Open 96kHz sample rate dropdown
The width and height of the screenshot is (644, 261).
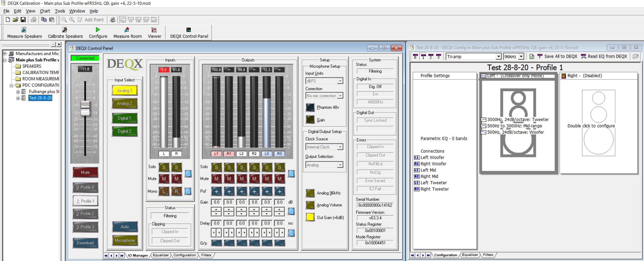[521, 56]
